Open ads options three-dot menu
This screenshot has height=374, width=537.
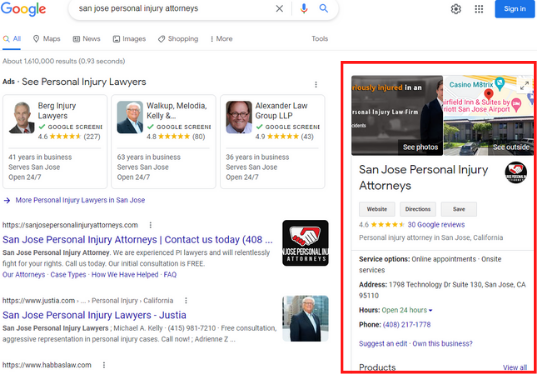316,85
